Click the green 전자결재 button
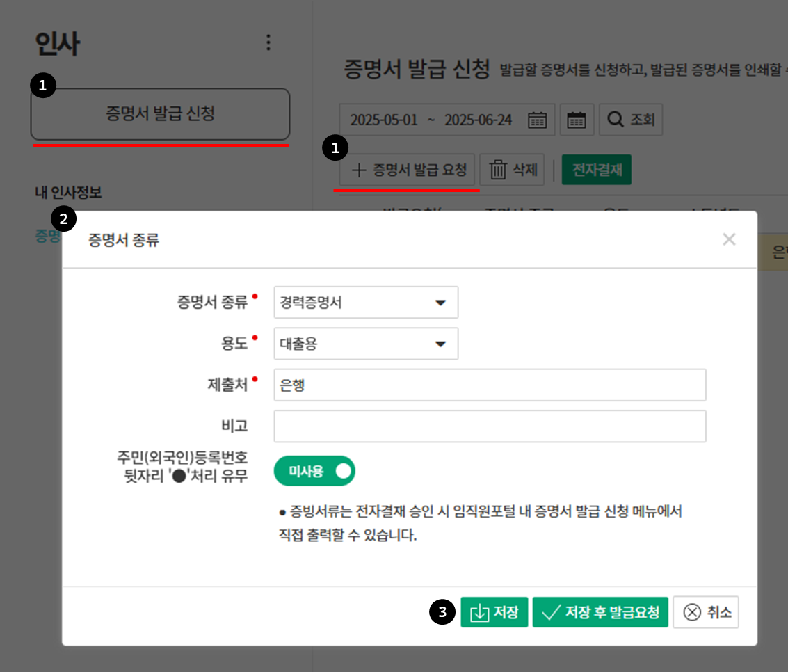Screen dimensions: 788x672 click(596, 170)
